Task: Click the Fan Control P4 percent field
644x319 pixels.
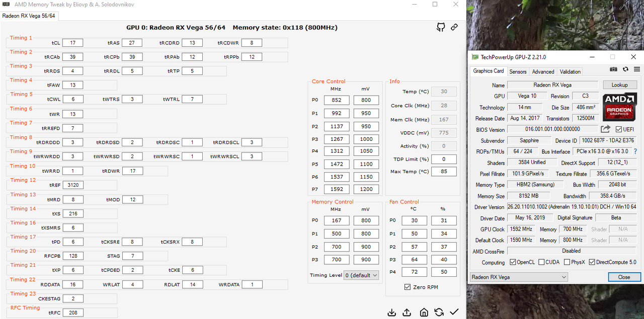Action: (444, 272)
